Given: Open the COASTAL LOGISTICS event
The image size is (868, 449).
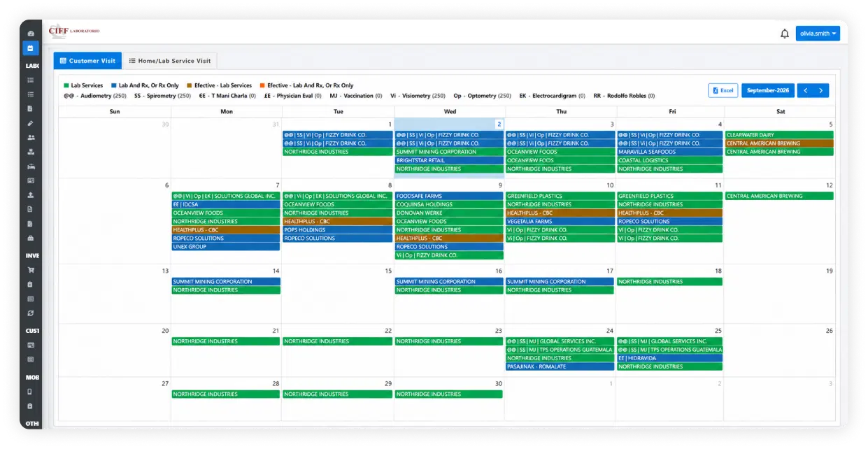Looking at the screenshot, I should tap(669, 160).
